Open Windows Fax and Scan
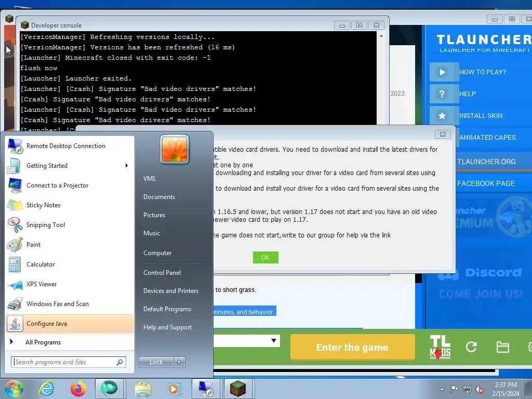This screenshot has width=532, height=399. point(70,303)
